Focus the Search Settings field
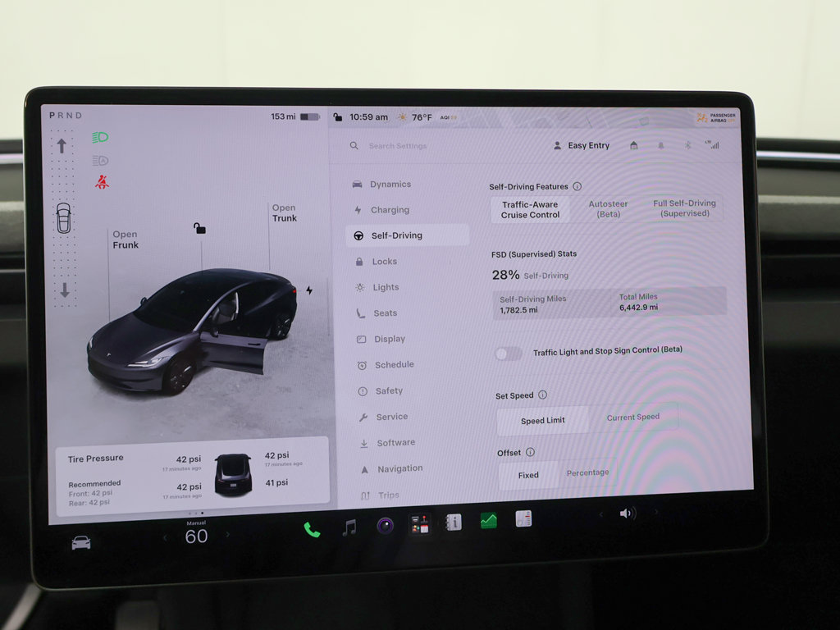Viewport: 840px width, 630px height. tap(398, 146)
